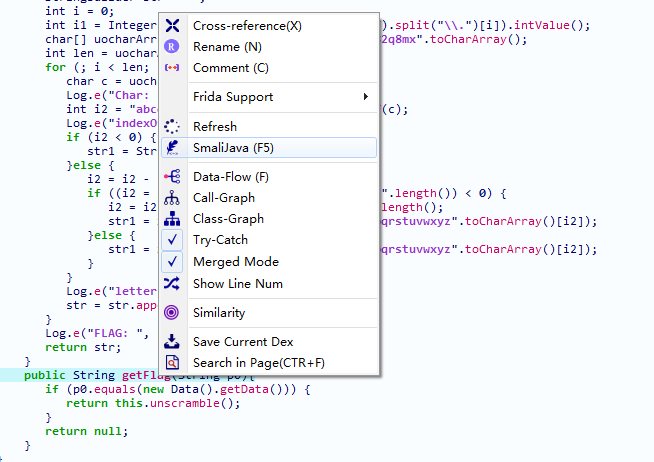Click the intValue method call in code
The height and width of the screenshot is (462, 654).
pyautogui.click(x=542, y=25)
